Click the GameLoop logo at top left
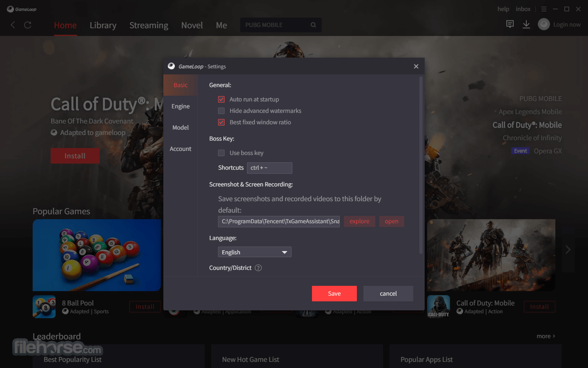 pyautogui.click(x=22, y=9)
